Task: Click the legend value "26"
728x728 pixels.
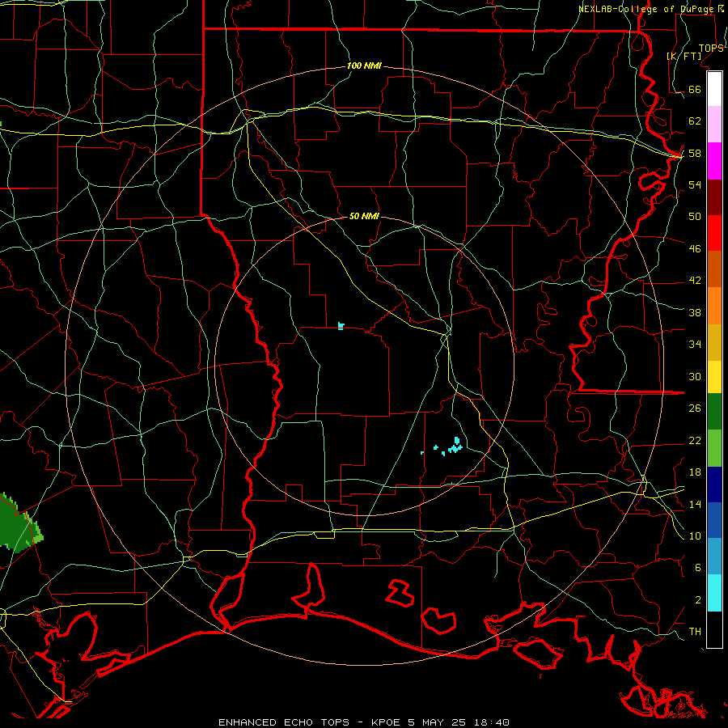Action: pos(695,408)
